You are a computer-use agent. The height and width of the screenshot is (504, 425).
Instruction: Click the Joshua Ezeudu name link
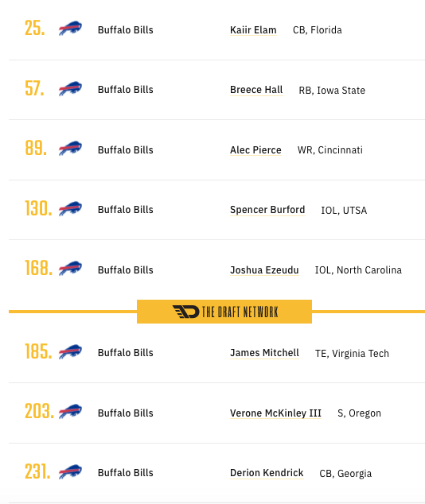point(264,270)
